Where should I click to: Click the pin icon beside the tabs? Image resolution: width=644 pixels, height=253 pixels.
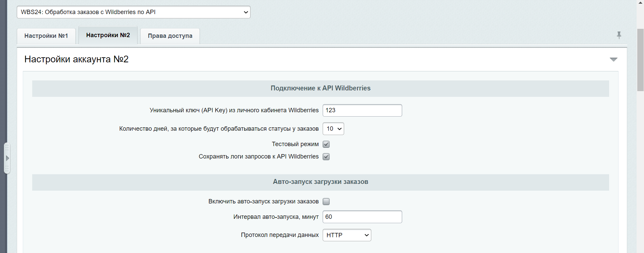[x=619, y=35]
